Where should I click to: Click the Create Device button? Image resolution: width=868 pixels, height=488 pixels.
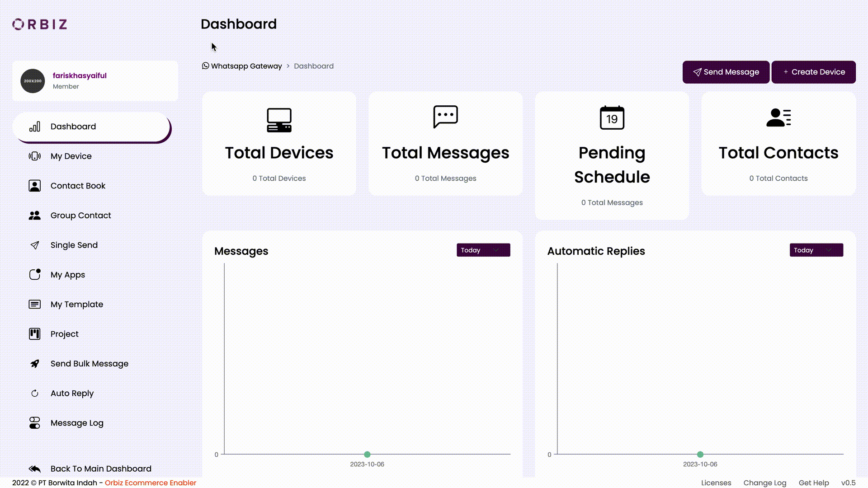pyautogui.click(x=813, y=72)
